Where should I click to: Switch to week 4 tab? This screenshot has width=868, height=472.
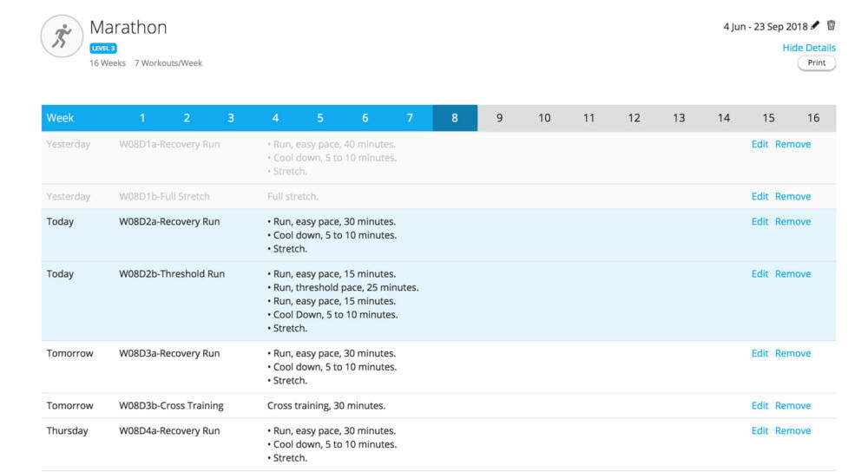pos(275,118)
